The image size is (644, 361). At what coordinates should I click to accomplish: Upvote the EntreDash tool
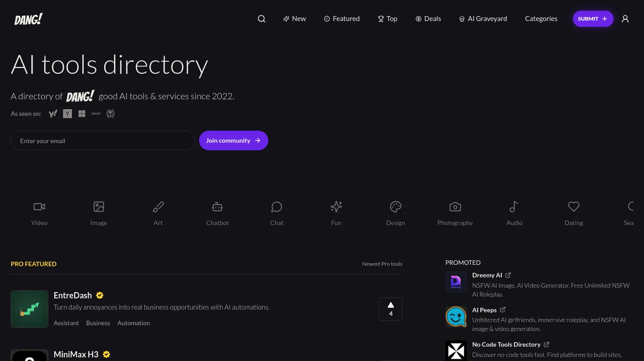pyautogui.click(x=391, y=309)
